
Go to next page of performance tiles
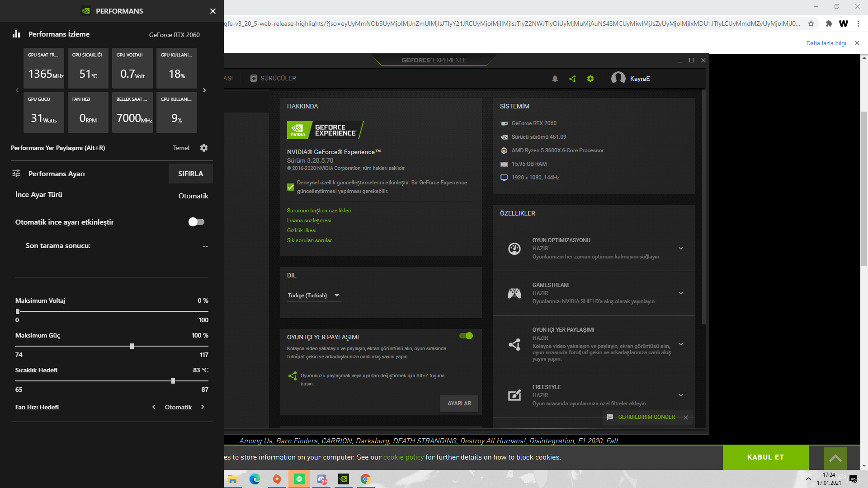click(x=204, y=90)
